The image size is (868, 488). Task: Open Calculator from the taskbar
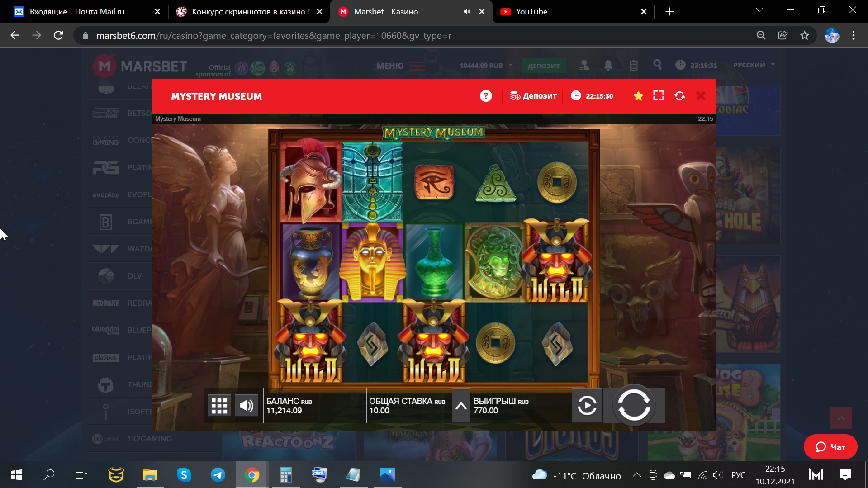tap(285, 475)
